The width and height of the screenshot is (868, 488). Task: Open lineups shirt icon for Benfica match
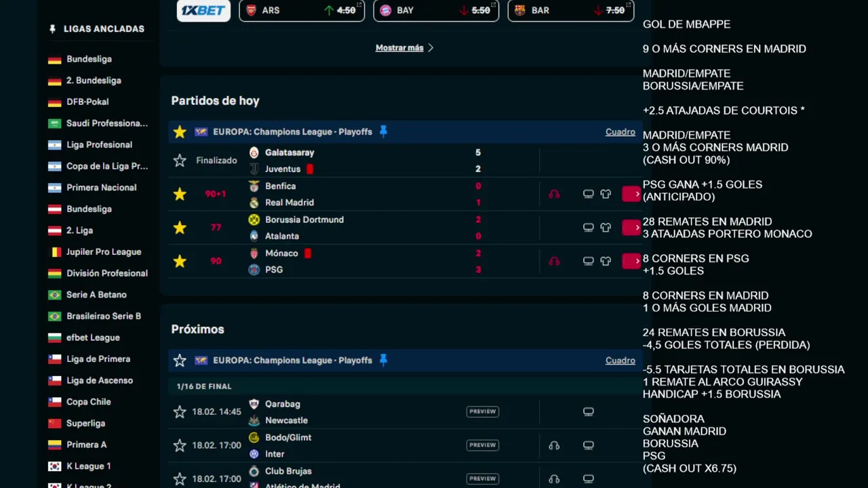coord(606,194)
